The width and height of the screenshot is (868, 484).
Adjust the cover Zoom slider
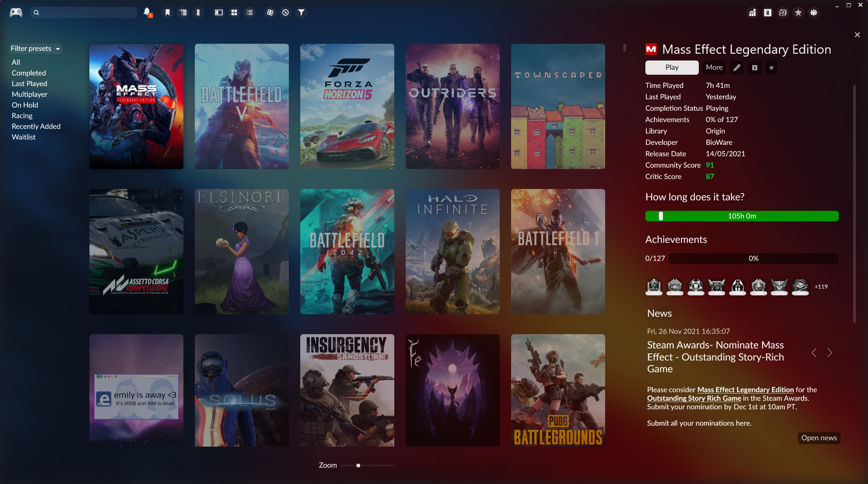point(358,465)
